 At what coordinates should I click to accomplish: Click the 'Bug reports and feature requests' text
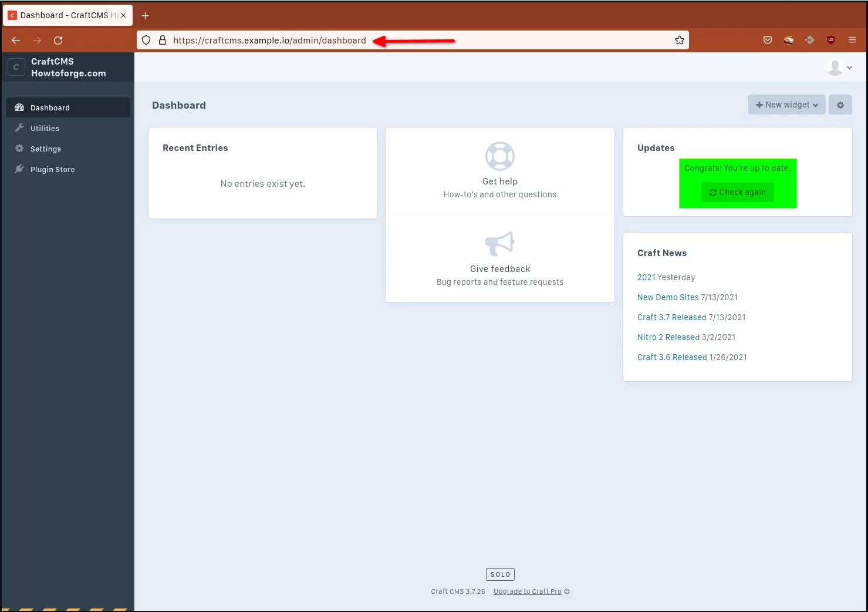(x=500, y=282)
